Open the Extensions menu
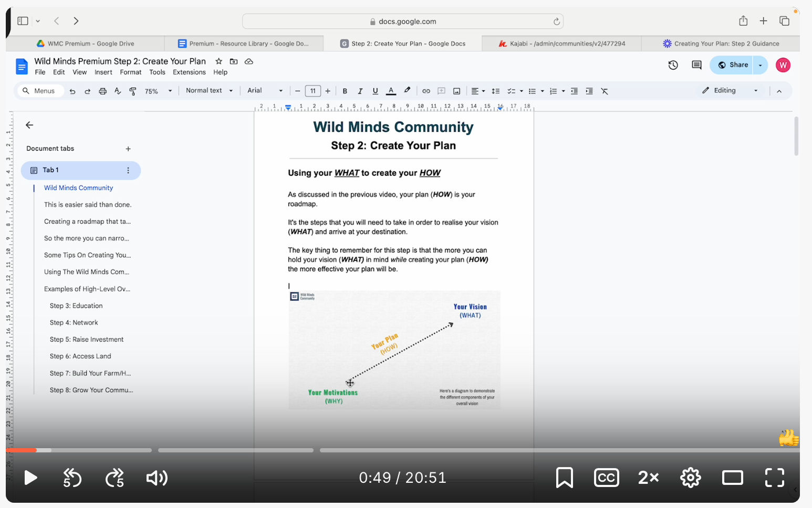The height and width of the screenshot is (508, 812). click(x=189, y=72)
